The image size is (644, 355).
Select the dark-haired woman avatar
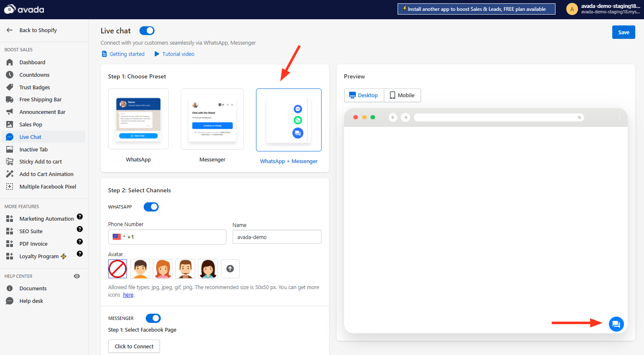(x=208, y=269)
